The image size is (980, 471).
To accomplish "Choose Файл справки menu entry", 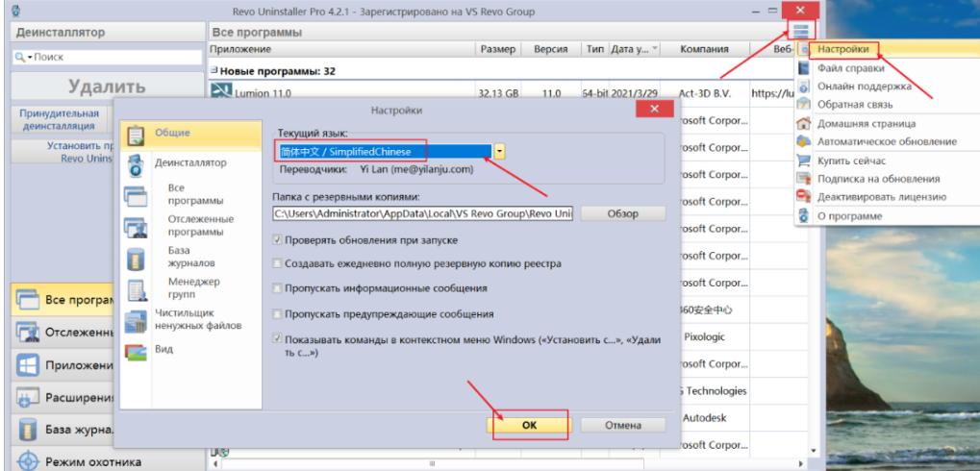I will (x=850, y=68).
